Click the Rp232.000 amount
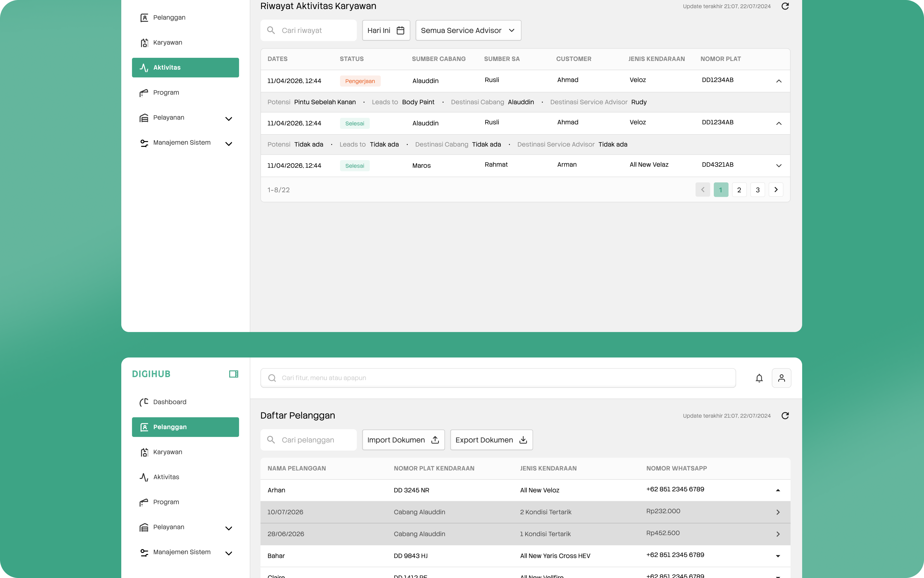Viewport: 924px width, 578px height. 663,511
